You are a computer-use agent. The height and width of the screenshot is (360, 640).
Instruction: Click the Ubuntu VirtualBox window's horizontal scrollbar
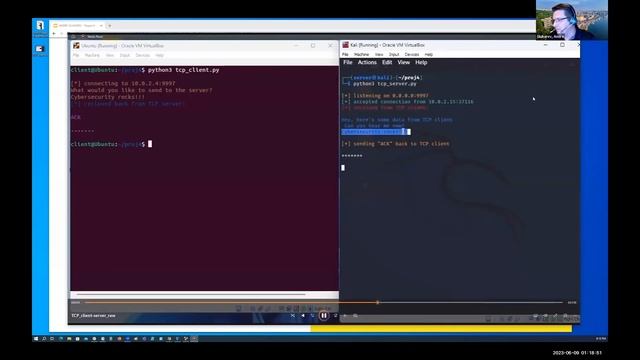191,294
